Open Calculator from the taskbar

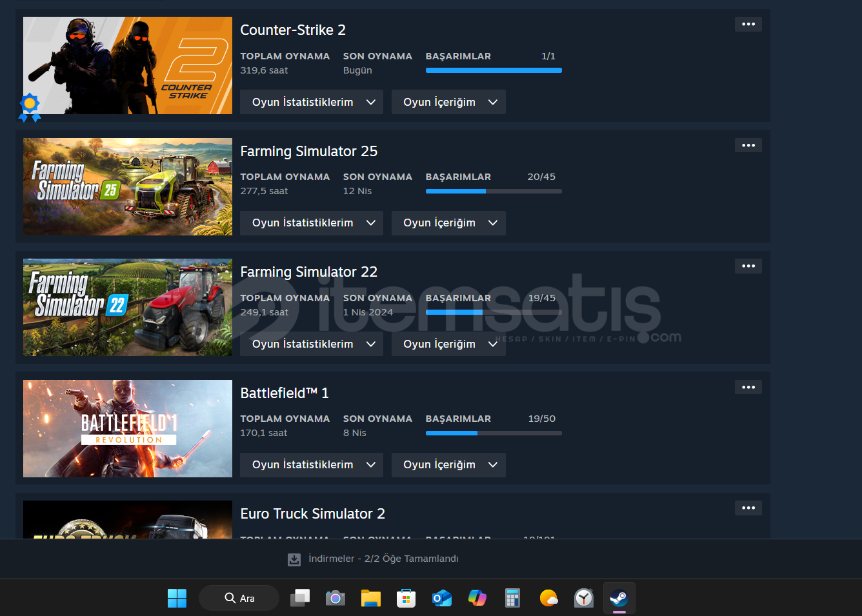pos(513,598)
